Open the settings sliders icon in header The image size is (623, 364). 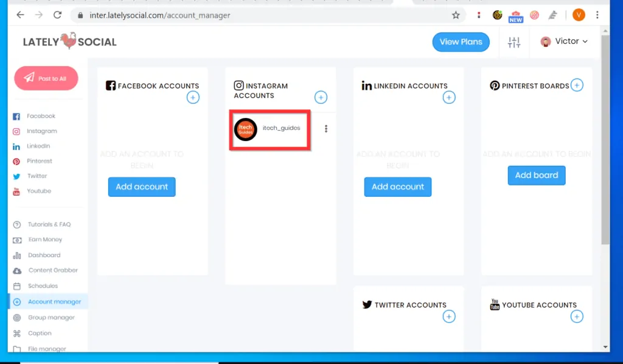pos(514,42)
